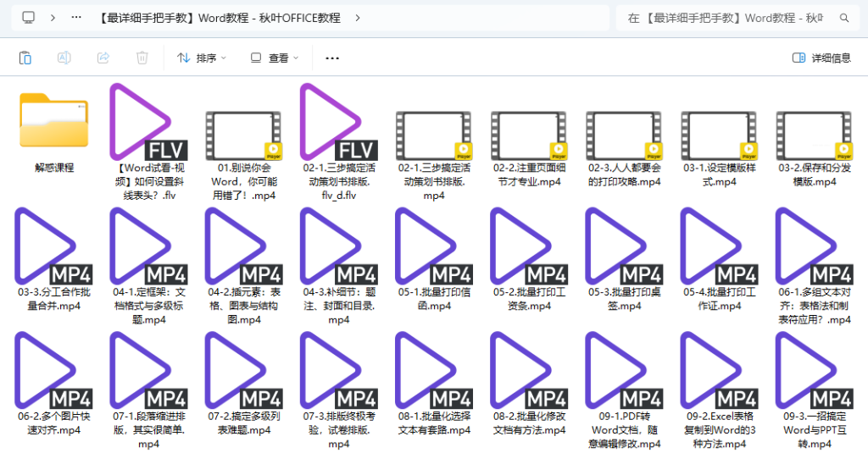Select the 05-4.批量打印工作证.mp4 icon

coord(720,246)
